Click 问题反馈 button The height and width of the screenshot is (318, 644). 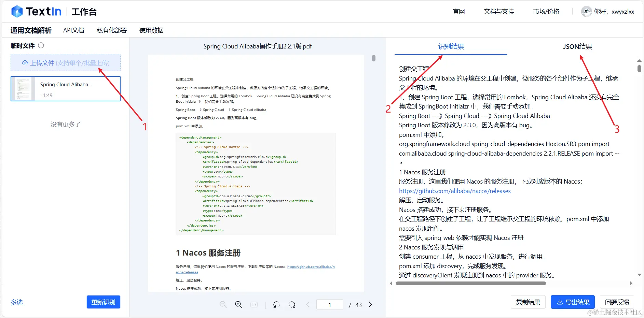617,302
